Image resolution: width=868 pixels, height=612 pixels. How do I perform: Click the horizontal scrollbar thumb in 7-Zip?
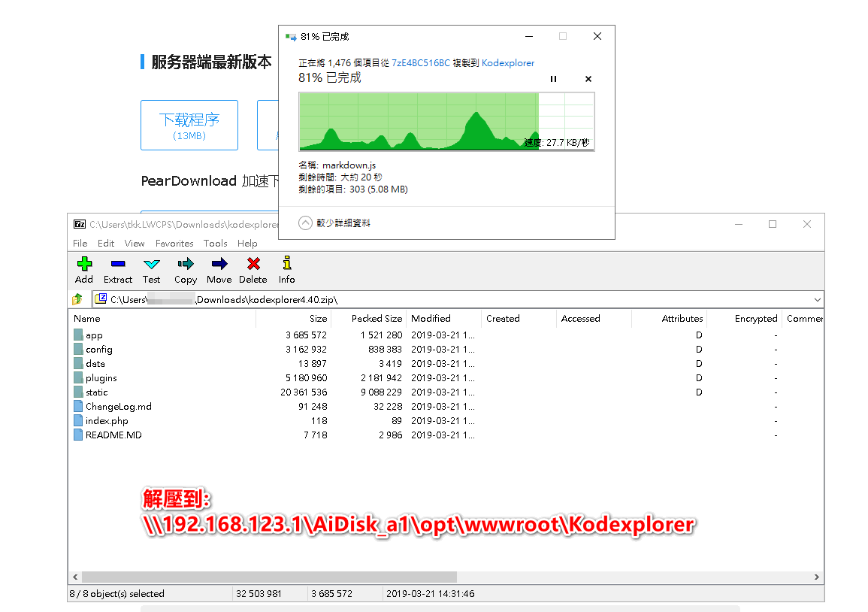tap(269, 577)
